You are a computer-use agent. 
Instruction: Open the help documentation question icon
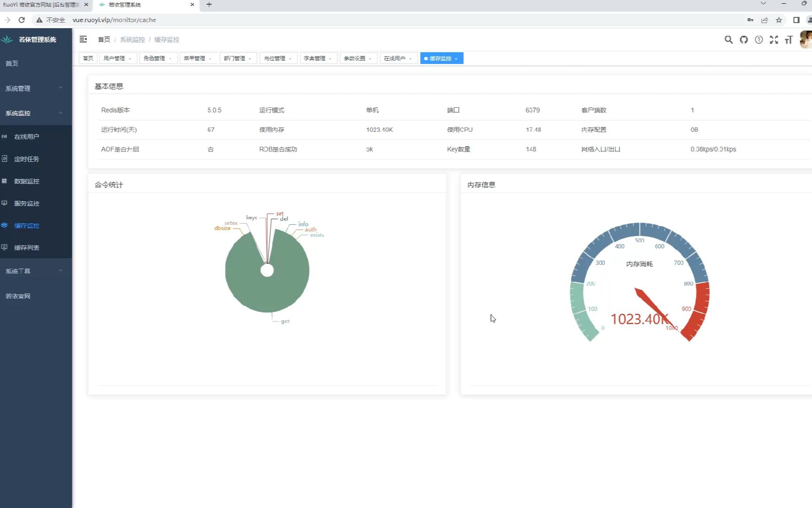point(759,40)
